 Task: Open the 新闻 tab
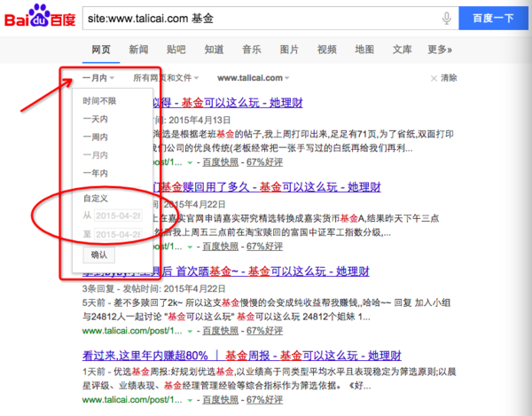click(138, 50)
